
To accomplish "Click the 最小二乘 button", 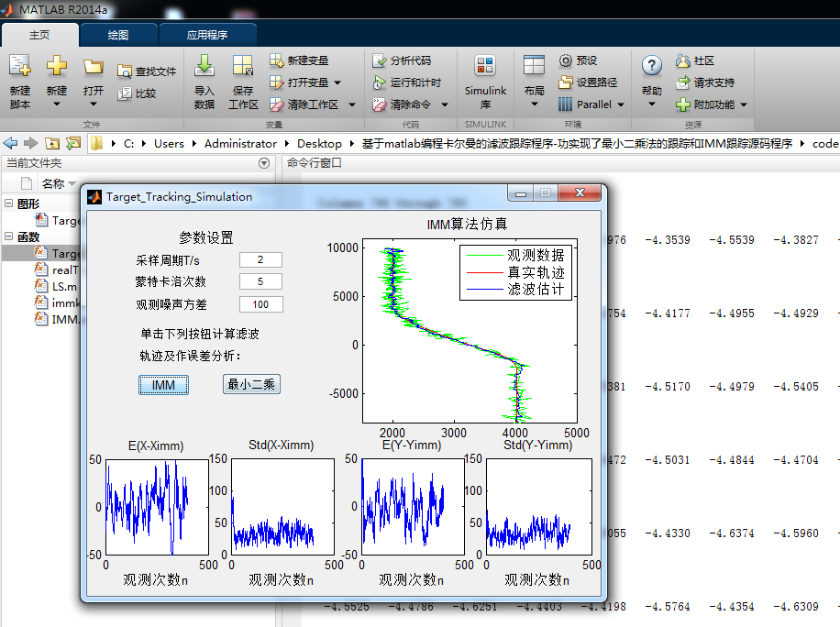I will pos(251,384).
